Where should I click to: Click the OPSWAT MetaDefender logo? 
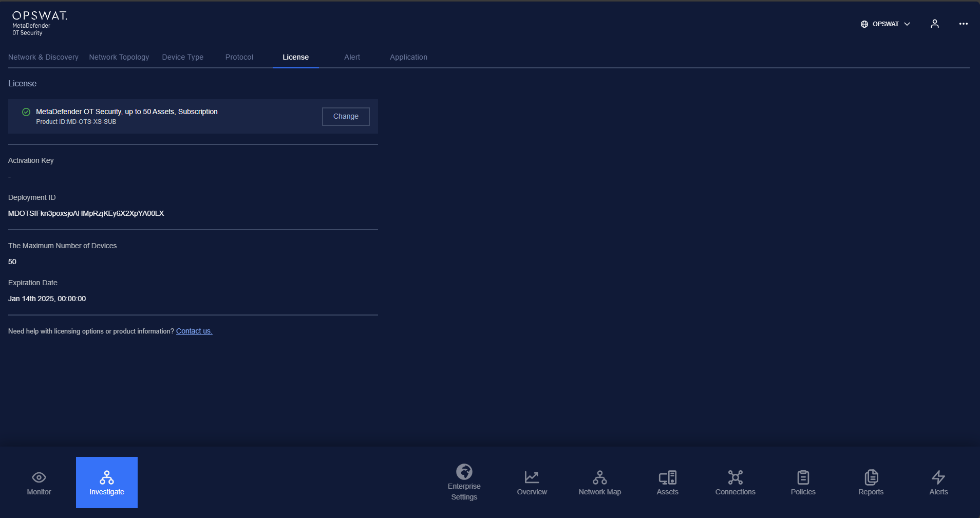pos(40,24)
